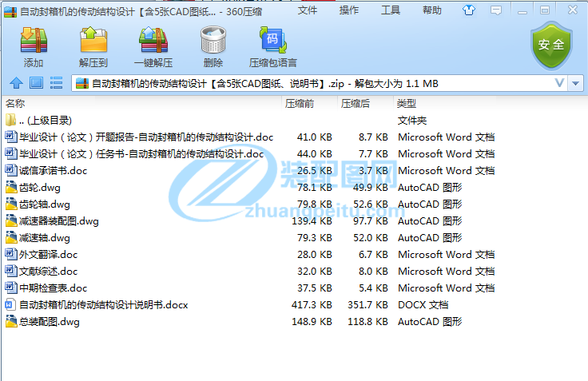Click Word icon of 任务书 document
588x381 pixels.
(x=11, y=153)
